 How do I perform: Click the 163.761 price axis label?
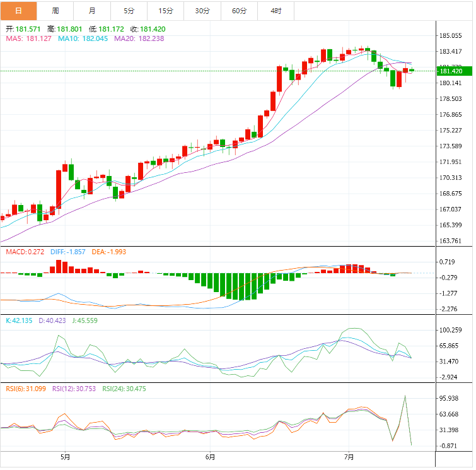coord(451,241)
